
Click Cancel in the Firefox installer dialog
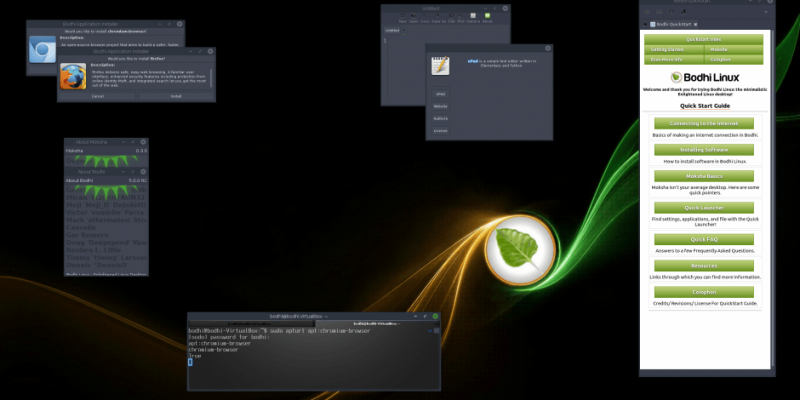tap(98, 96)
